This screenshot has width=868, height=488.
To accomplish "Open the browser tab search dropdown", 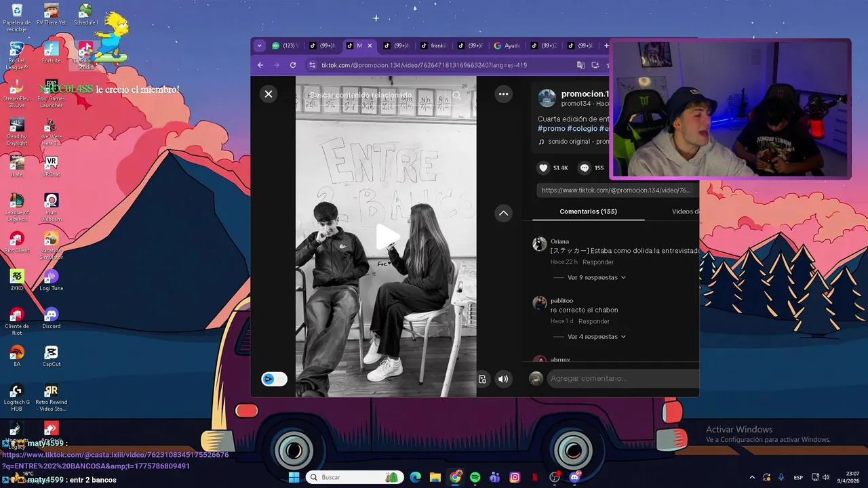I will pyautogui.click(x=259, y=46).
